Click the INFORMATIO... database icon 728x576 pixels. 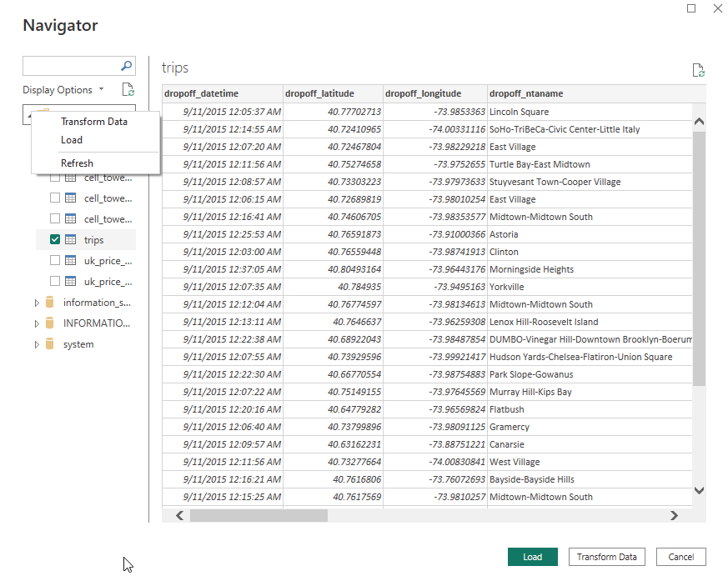[x=50, y=323]
